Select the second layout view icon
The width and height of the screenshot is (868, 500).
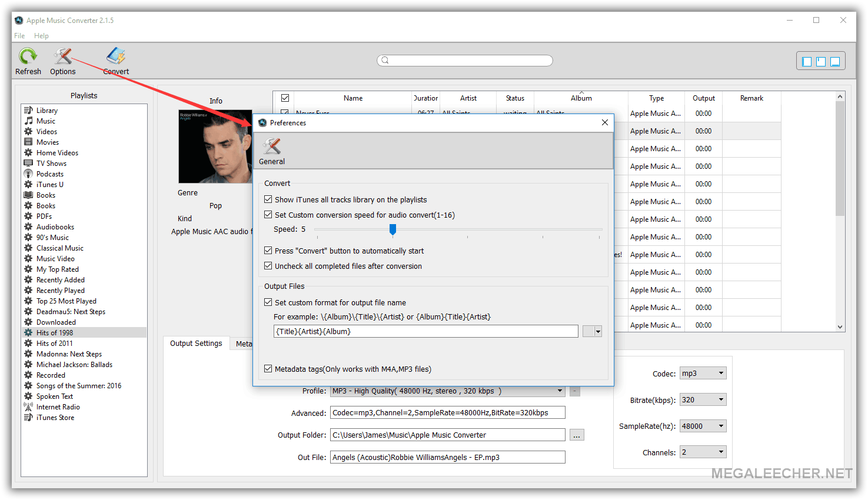point(821,61)
